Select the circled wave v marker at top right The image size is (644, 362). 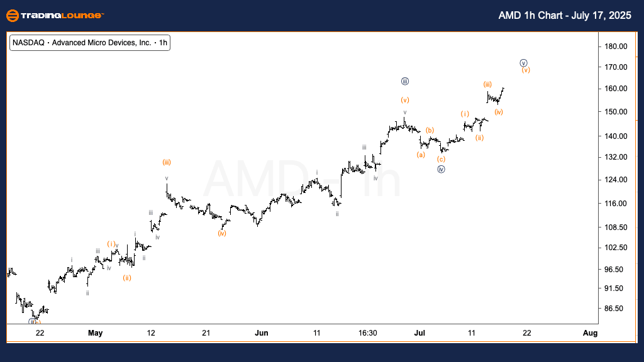click(523, 63)
